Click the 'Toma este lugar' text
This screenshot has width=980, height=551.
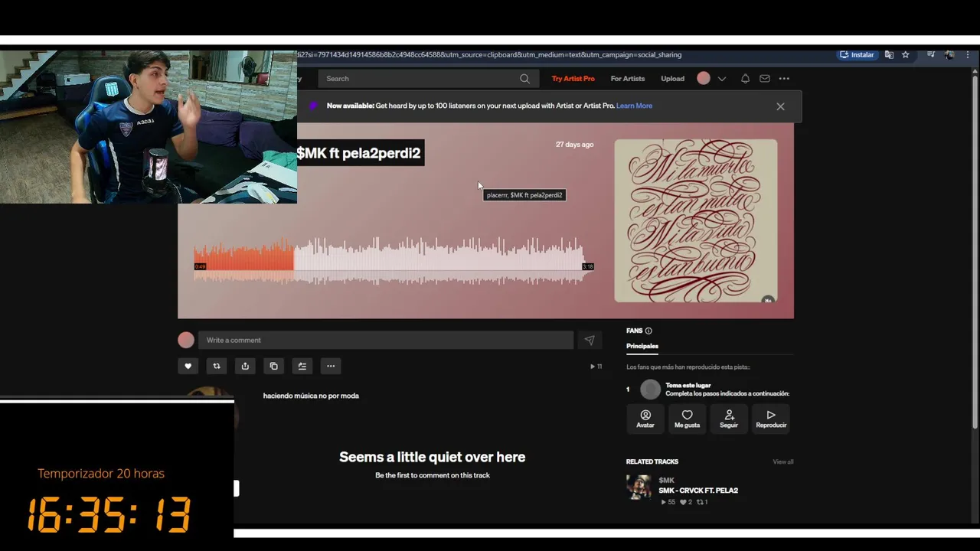point(688,386)
